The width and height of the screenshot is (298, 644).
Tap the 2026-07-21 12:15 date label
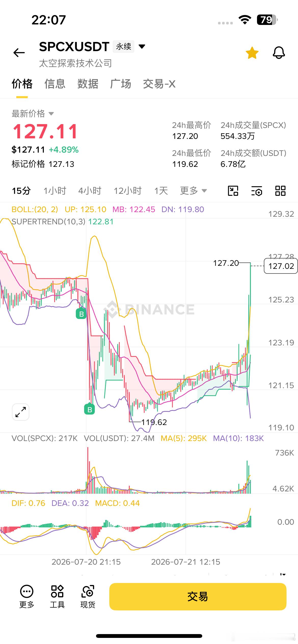point(186,562)
